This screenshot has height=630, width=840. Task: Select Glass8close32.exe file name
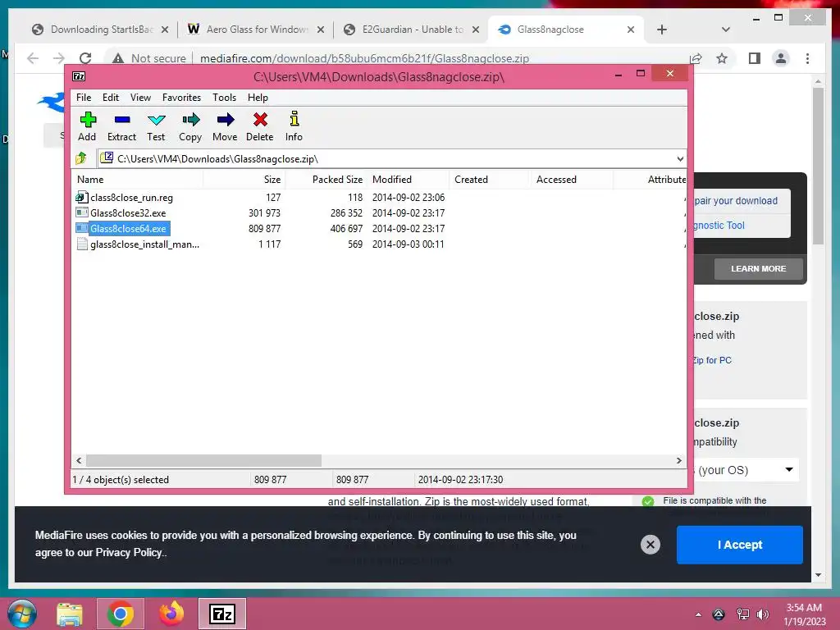[x=128, y=213]
